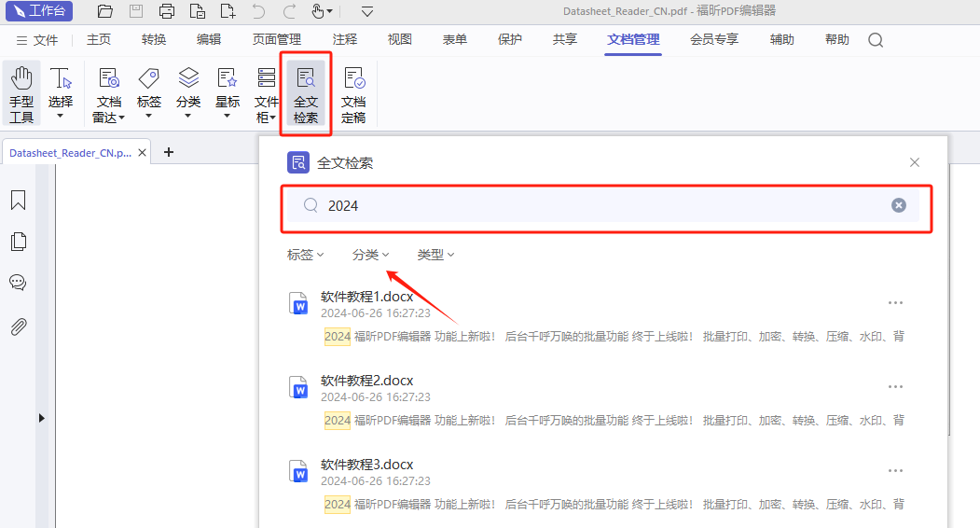This screenshot has width=980, height=528.
Task: Click the Document Finalize (文档定稿) icon
Action: click(353, 93)
